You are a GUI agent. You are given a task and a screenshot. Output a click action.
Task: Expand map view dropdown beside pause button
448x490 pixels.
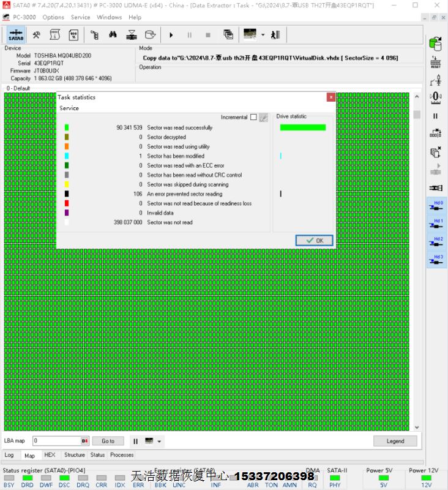tap(159, 441)
